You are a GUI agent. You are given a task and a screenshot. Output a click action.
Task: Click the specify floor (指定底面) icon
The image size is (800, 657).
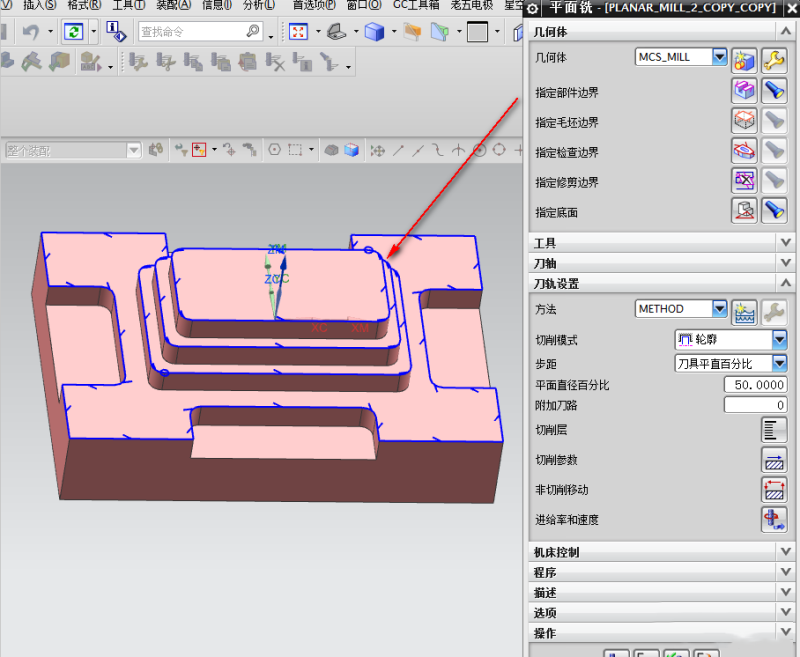744,211
